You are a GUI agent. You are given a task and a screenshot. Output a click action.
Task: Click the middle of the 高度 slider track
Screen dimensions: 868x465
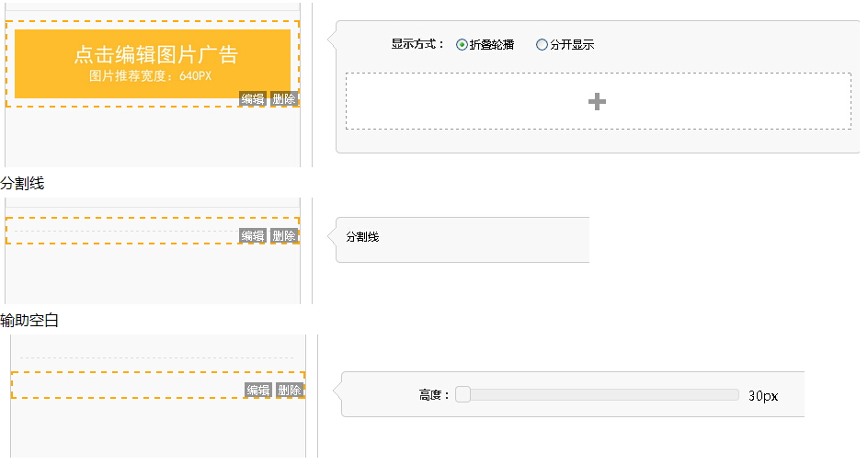598,394
